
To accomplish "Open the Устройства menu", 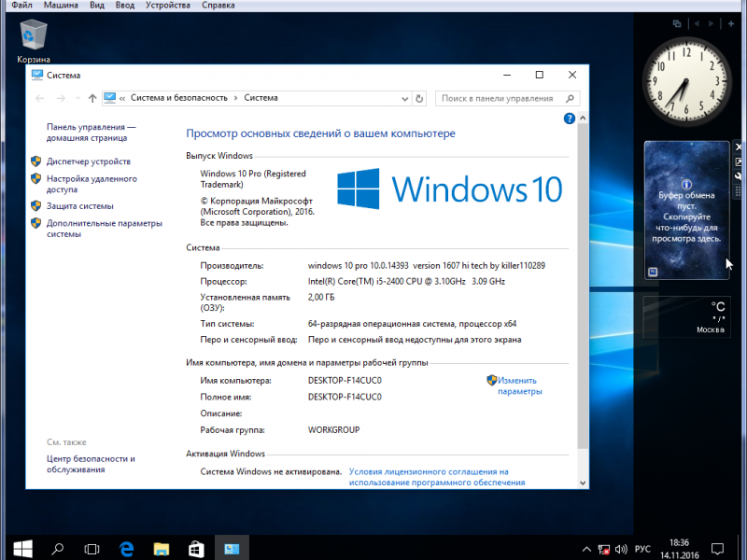I will click(x=168, y=6).
